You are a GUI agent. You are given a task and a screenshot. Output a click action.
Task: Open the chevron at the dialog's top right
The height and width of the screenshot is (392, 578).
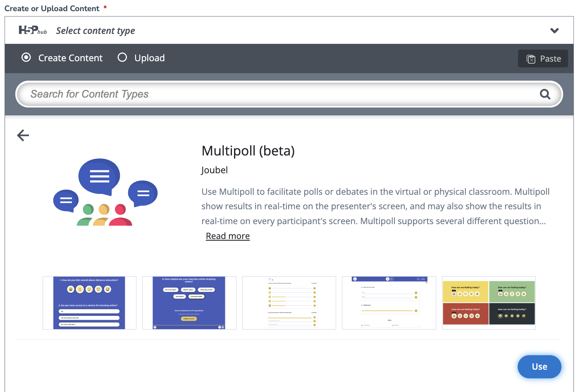(554, 30)
